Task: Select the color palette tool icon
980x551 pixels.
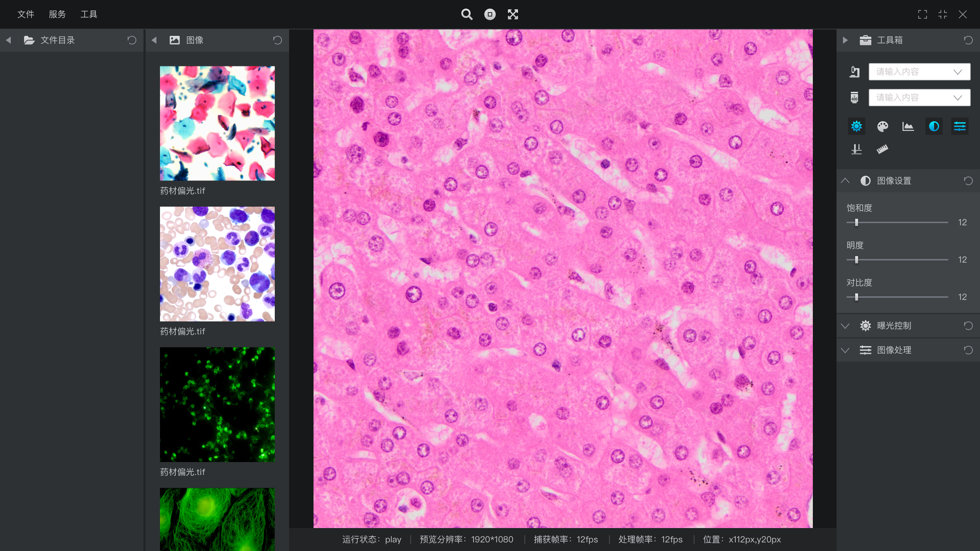Action: (882, 126)
